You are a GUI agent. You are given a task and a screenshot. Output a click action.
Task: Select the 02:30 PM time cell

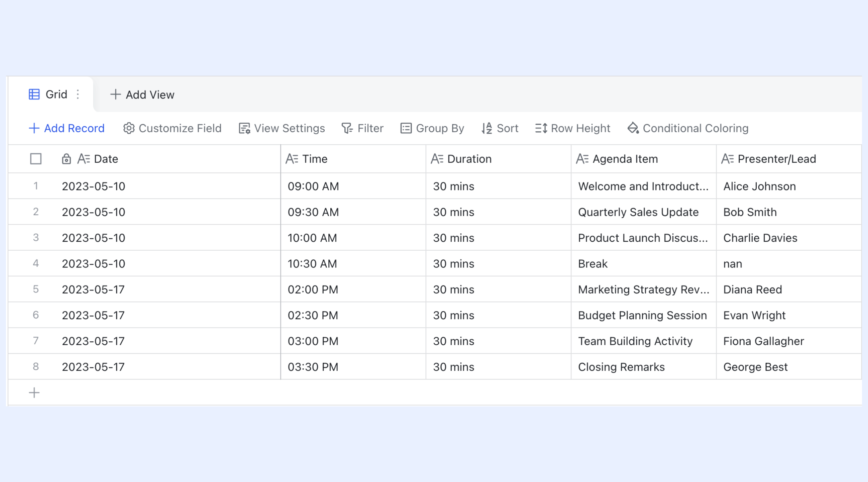[x=353, y=315]
